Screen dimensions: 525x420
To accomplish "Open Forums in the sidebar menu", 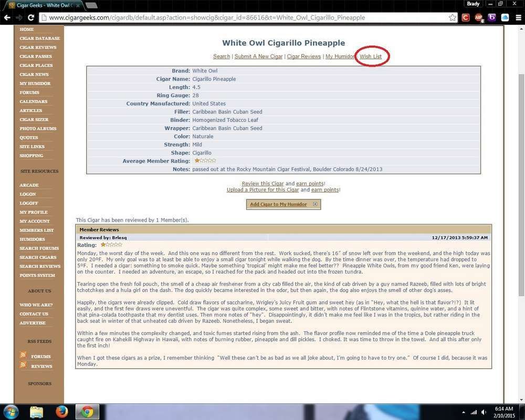I will point(29,92).
